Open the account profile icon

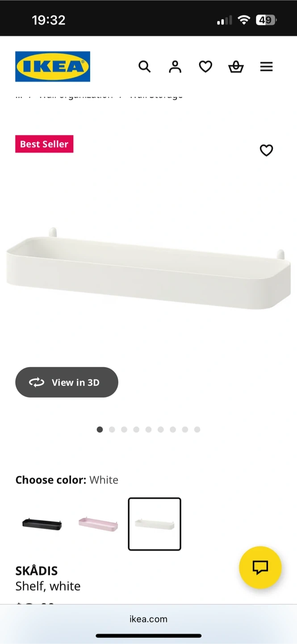pos(175,67)
